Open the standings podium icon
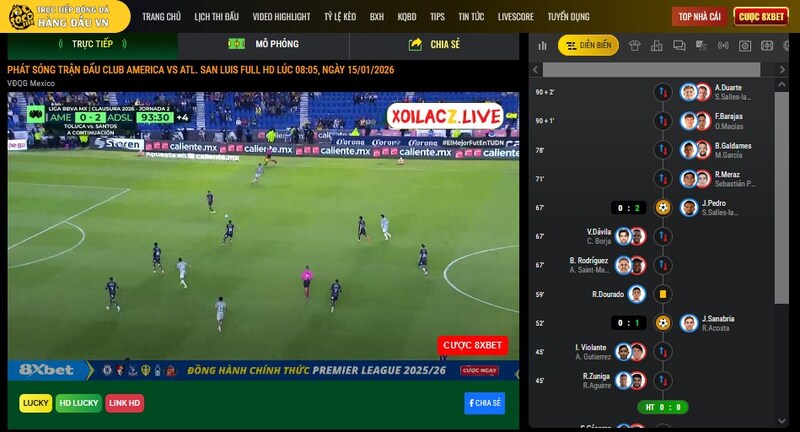 (657, 46)
